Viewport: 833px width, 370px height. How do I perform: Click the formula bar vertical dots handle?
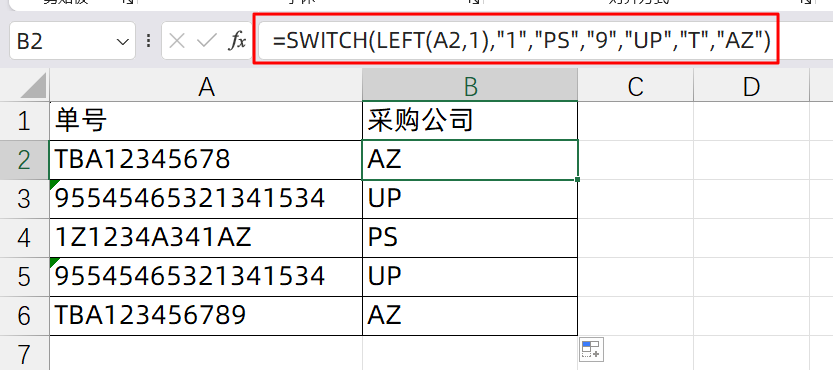(x=148, y=41)
